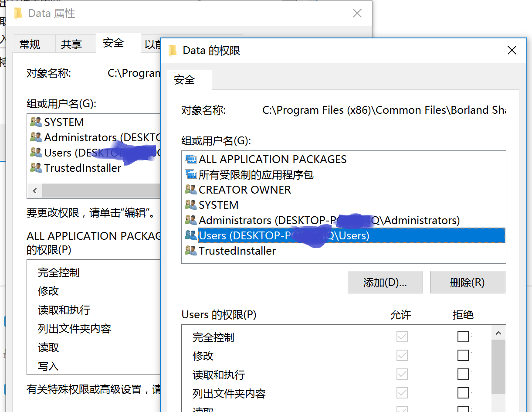Screen dimensions: 532x412
Task: Check the 拒绝 box for 修改
Action: point(463,355)
